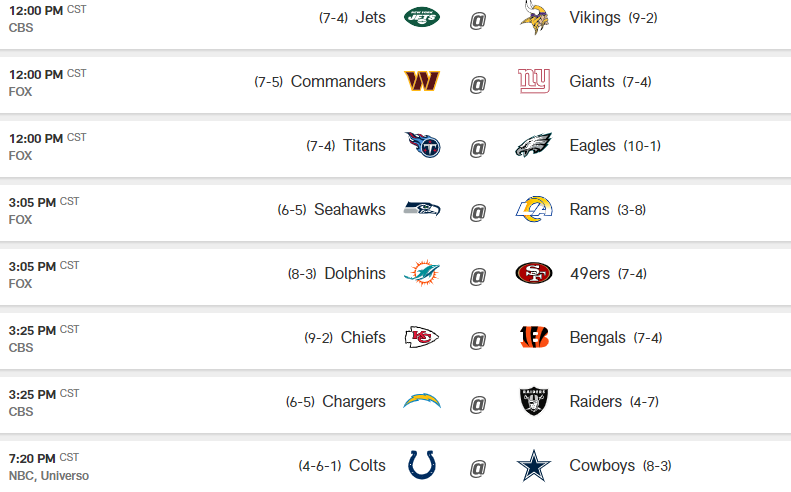Click the Kansas City Chiefs logo
Screen dimensions: 791x492
(422, 338)
